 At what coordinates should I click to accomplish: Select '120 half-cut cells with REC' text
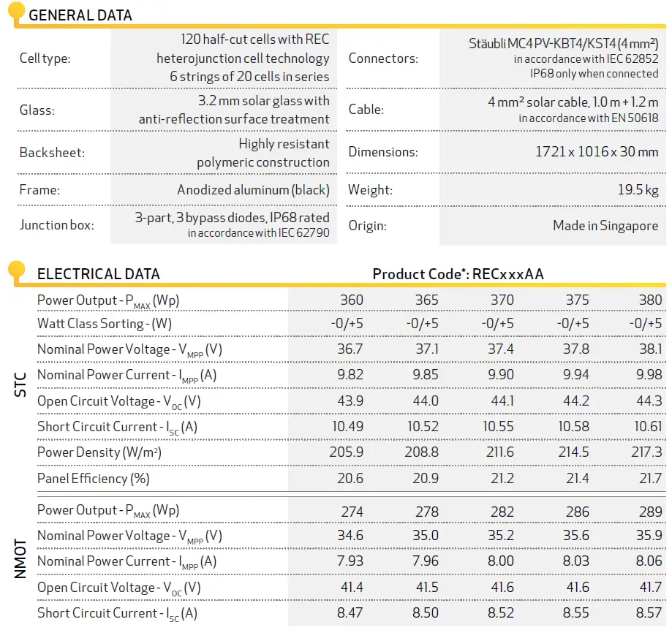pos(254,39)
